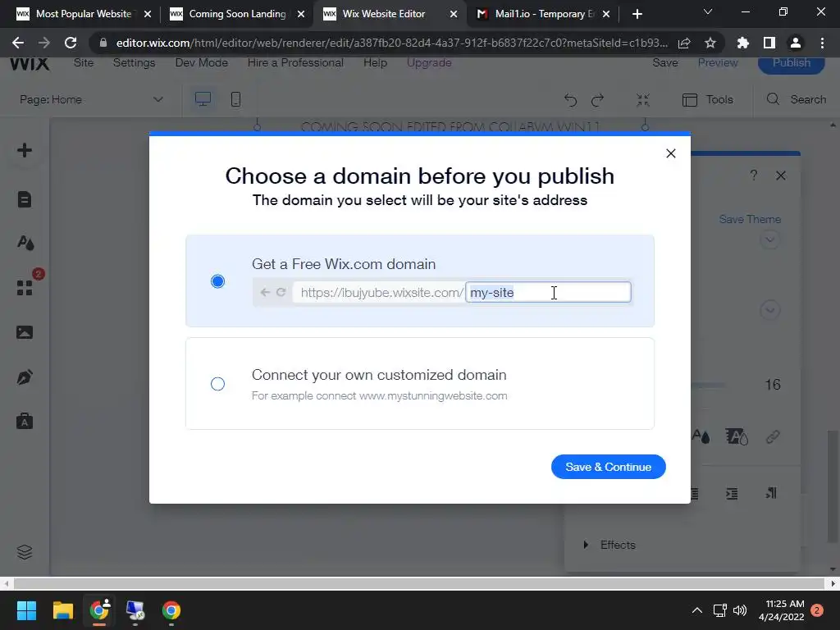Open a new browser tab

pos(637,14)
